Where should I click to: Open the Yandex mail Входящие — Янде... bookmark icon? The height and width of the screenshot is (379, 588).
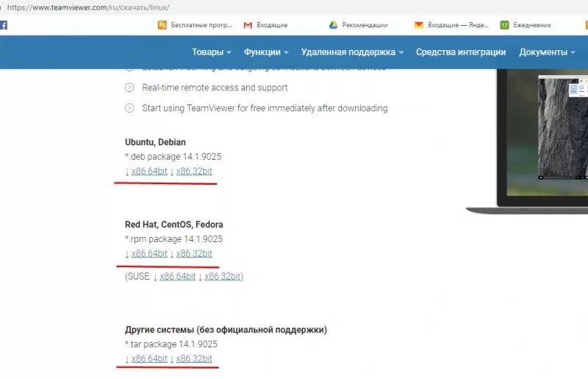coord(418,25)
